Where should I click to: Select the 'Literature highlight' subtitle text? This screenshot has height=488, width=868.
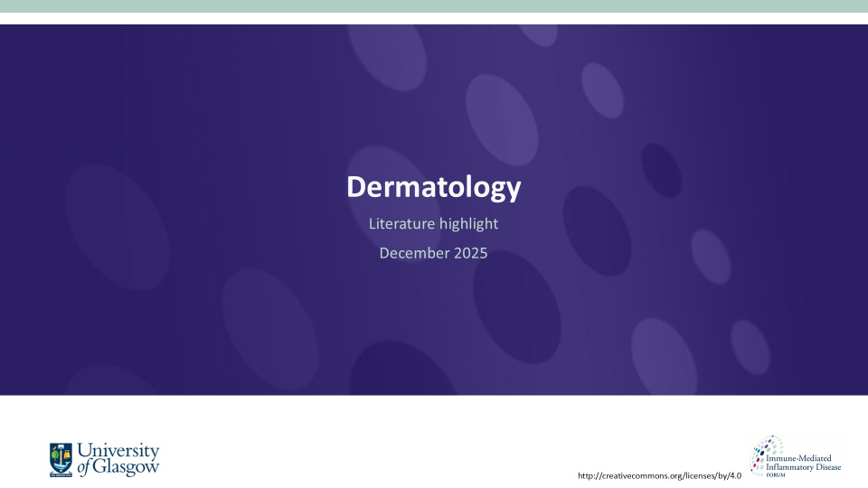[433, 223]
